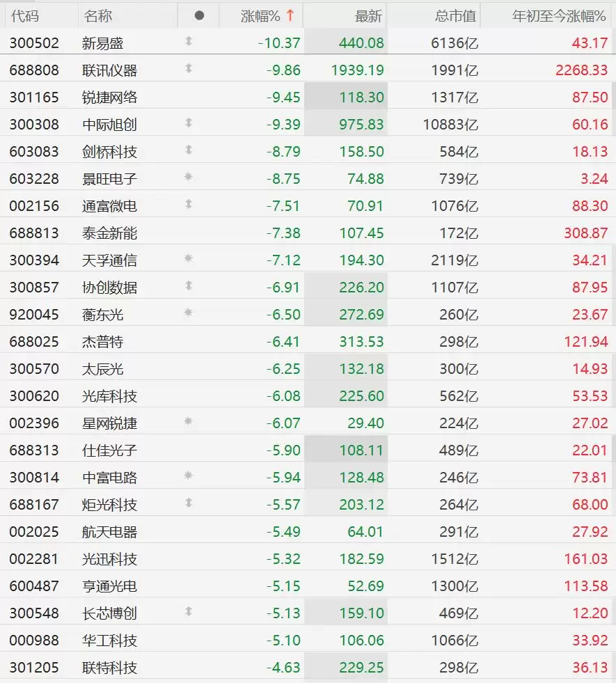Open stock 剑桥科技
The height and width of the screenshot is (683, 616).
click(109, 152)
